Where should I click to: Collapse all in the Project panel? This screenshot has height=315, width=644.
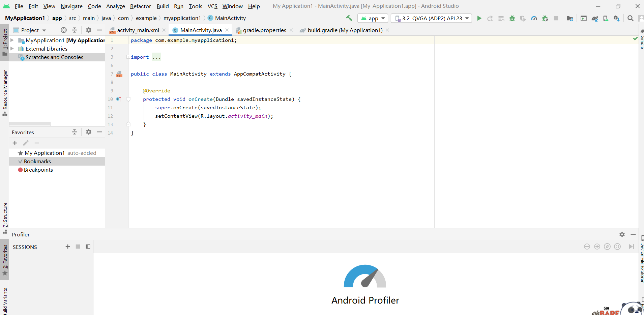coord(75,30)
